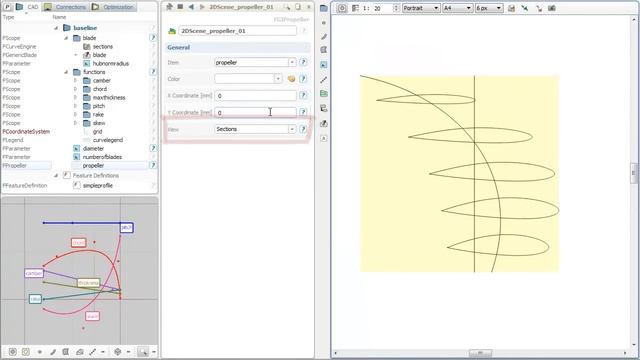The image size is (640, 360).
Task: Click the pin icon in object editor header
Action: [x=169, y=7]
